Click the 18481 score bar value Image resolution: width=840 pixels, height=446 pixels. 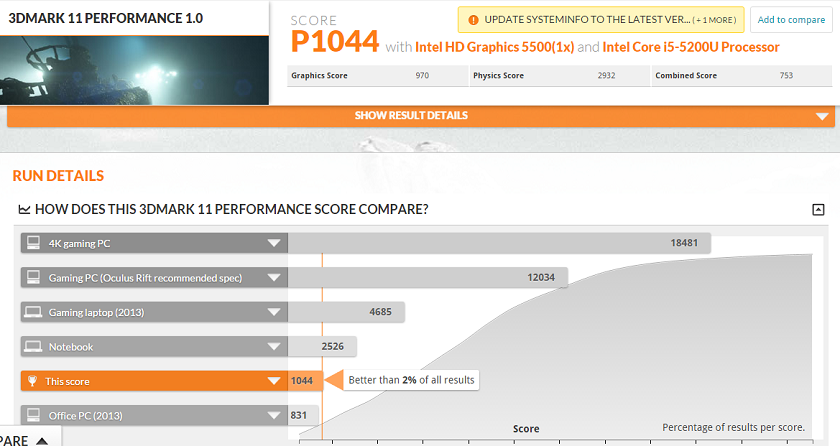pos(684,243)
